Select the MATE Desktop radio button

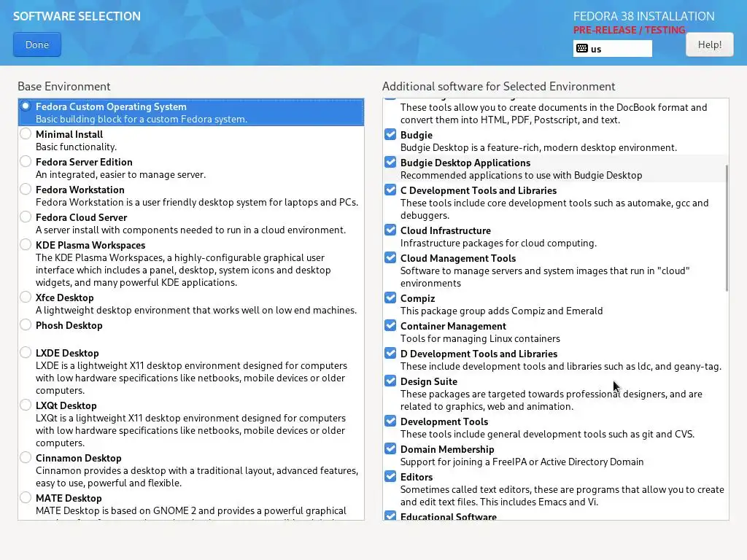pos(26,497)
